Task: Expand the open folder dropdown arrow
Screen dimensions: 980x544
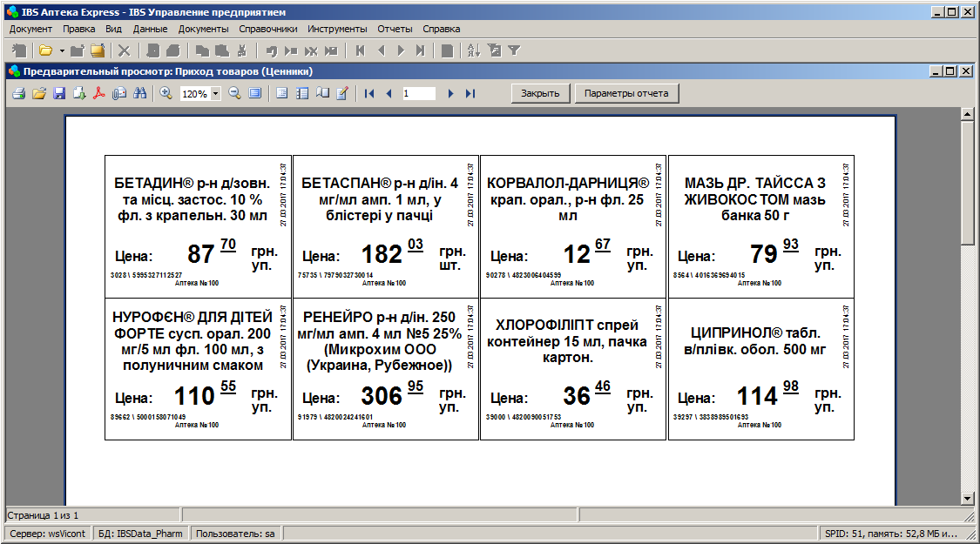Action: tap(62, 50)
